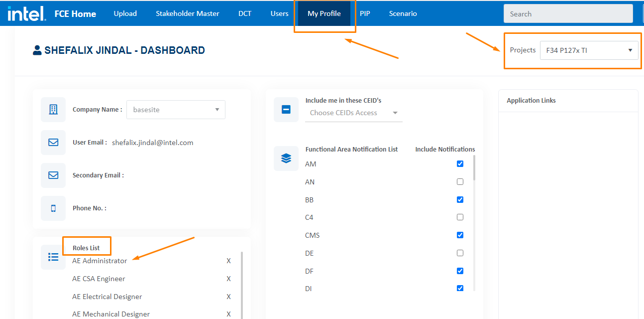This screenshot has height=319, width=644.
Task: Remove the AE Administrator role with X
Action: click(228, 261)
